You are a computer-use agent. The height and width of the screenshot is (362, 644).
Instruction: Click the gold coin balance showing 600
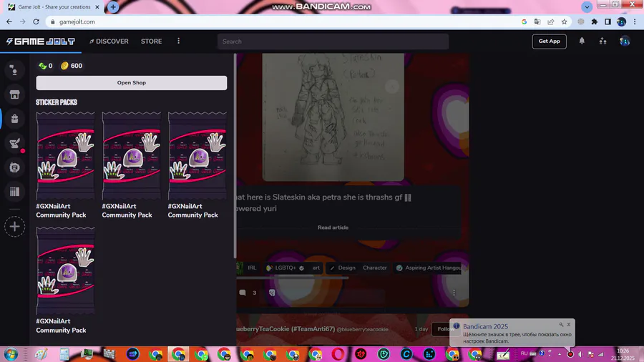click(72, 66)
